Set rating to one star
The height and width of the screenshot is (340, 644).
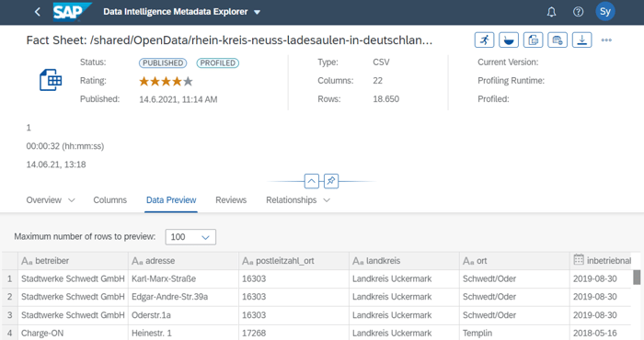144,81
